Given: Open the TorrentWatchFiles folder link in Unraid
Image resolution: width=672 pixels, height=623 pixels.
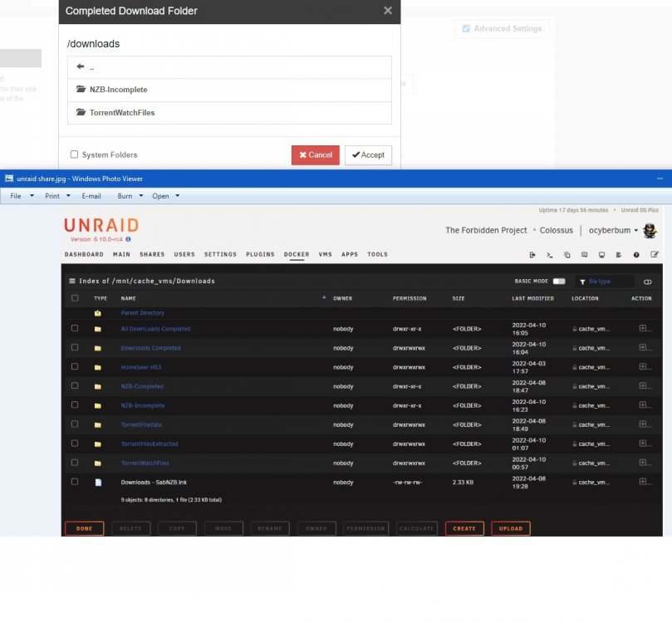Looking at the screenshot, I should [145, 463].
